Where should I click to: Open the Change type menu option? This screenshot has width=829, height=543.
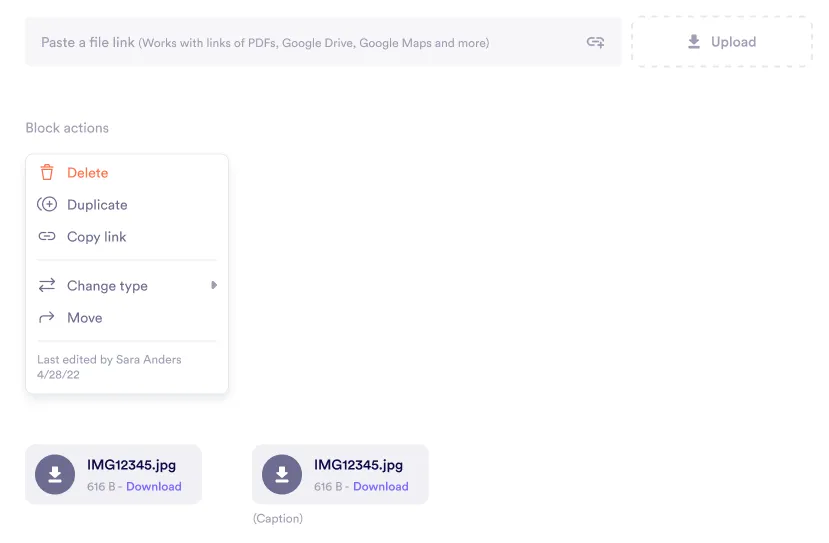tap(107, 286)
